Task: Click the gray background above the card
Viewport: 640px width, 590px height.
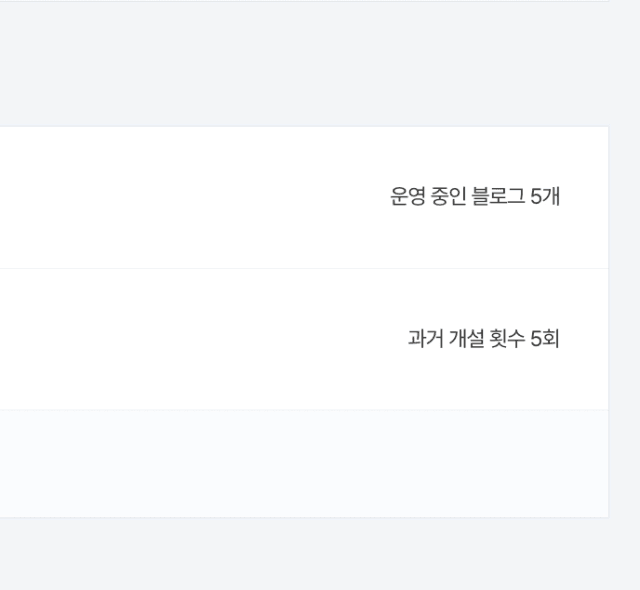Action: point(304,64)
